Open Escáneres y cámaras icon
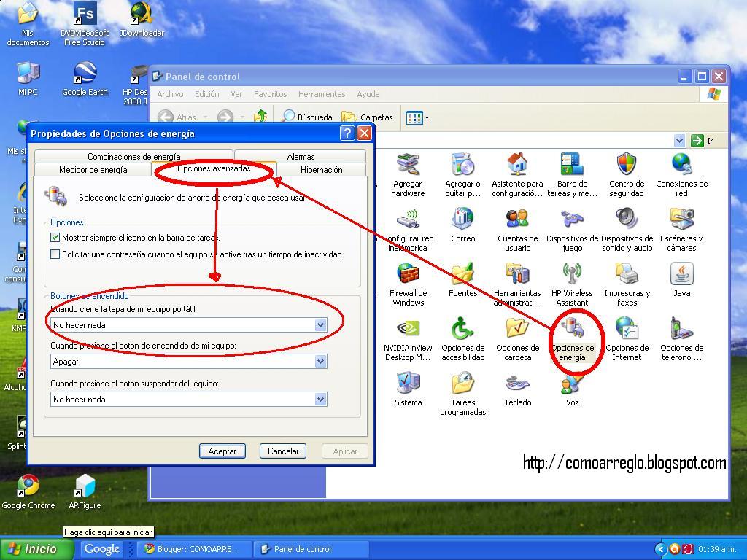This screenshot has height=560, width=747. 682,219
